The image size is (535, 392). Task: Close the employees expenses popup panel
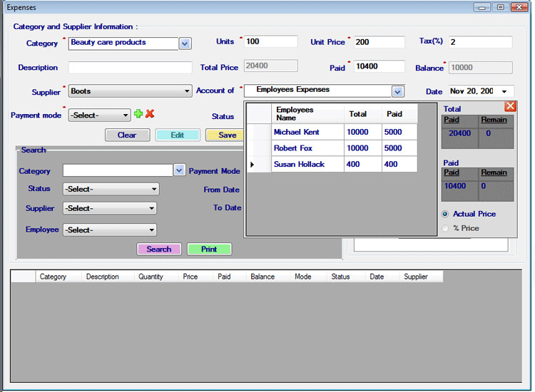point(510,106)
